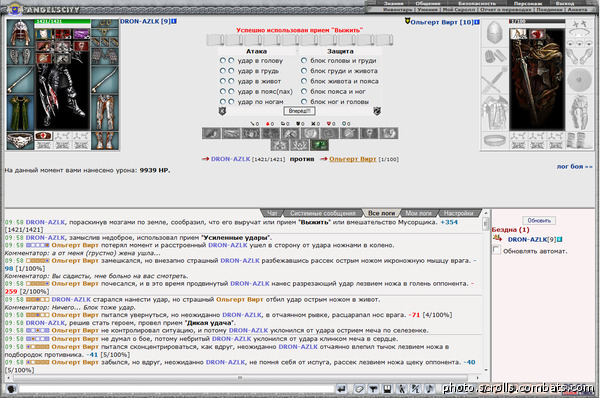Click the eraser icon in chat toolbar
Screen dimensions: 600x398
tap(359, 389)
